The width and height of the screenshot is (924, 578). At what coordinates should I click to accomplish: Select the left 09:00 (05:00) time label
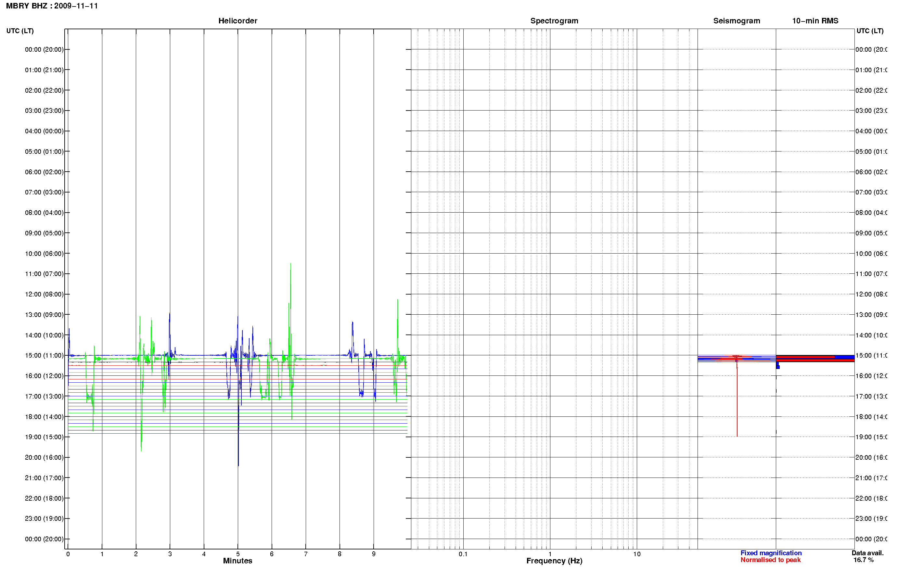click(44, 233)
